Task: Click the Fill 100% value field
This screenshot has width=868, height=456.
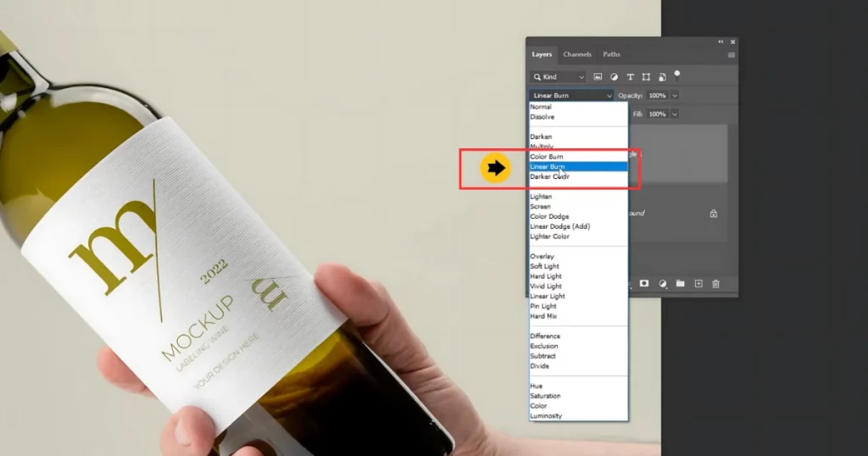Action: coord(658,114)
